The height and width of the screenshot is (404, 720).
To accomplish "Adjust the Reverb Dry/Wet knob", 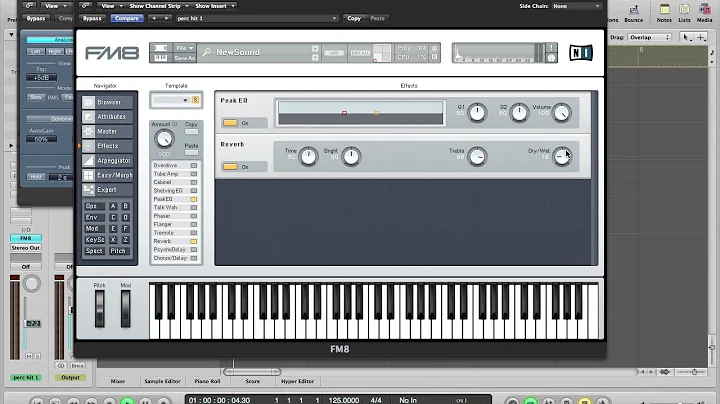I will click(562, 157).
